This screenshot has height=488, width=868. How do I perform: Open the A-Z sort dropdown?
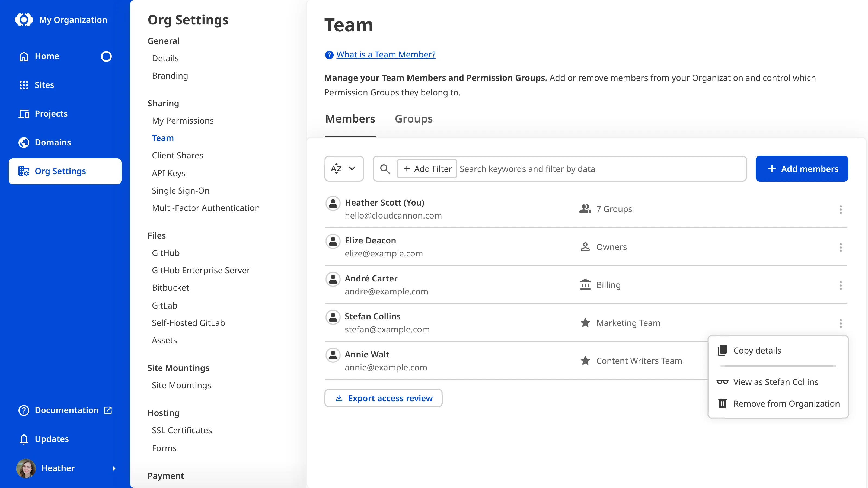point(344,168)
